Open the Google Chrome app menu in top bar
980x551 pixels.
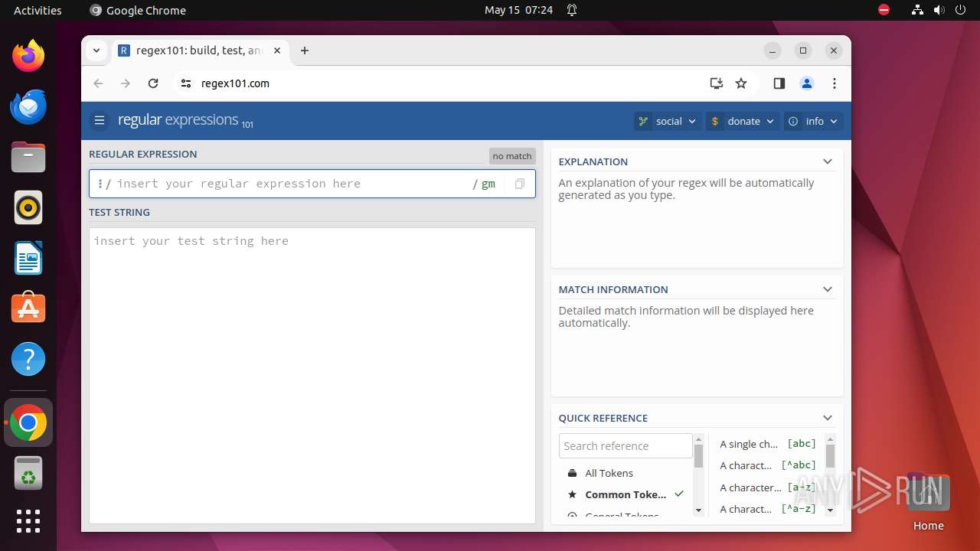click(x=138, y=10)
